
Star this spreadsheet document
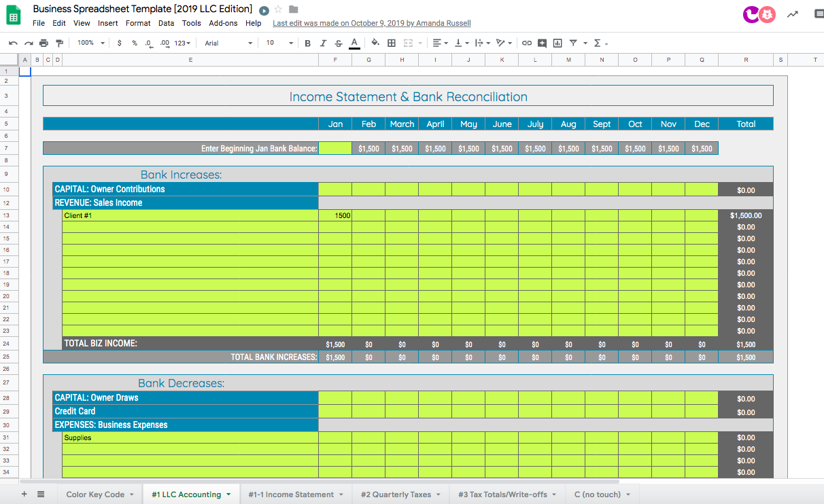tap(278, 10)
